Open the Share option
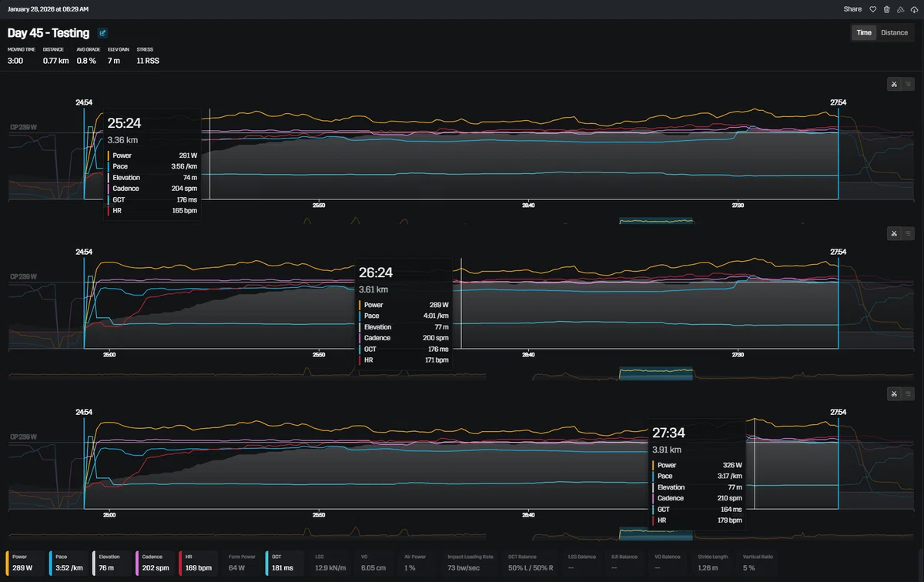This screenshot has width=924, height=582. (x=852, y=9)
